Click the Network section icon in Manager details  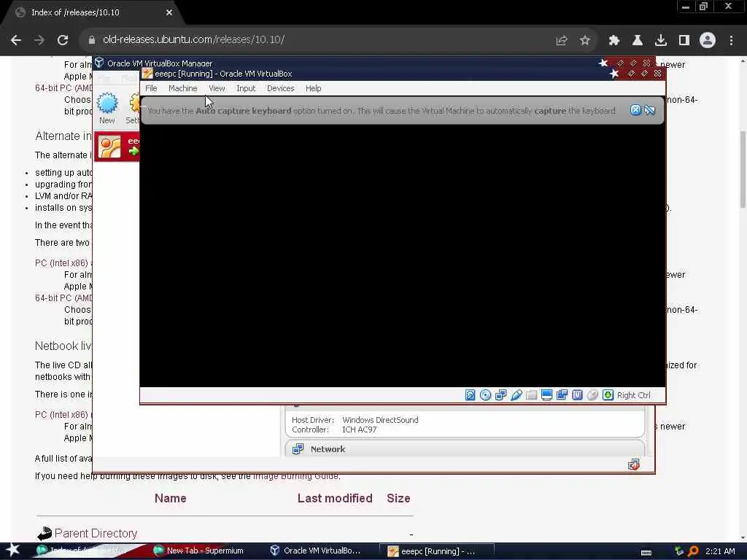pyautogui.click(x=298, y=448)
